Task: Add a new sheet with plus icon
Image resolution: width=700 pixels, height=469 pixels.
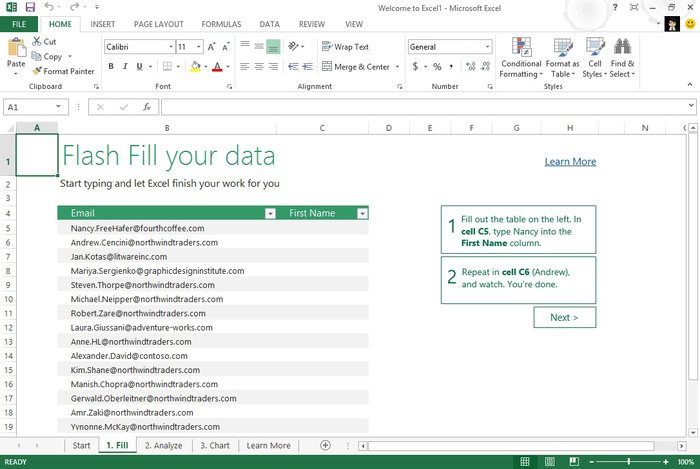Action: (x=325, y=445)
